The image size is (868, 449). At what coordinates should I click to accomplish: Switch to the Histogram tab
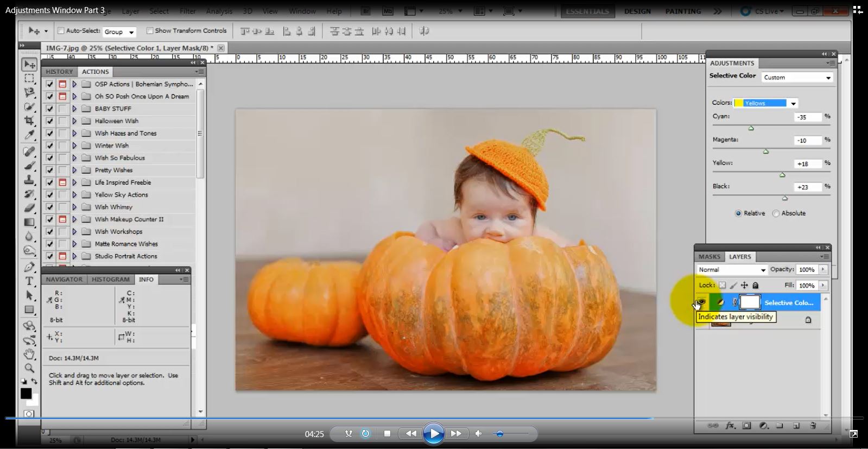(x=111, y=280)
